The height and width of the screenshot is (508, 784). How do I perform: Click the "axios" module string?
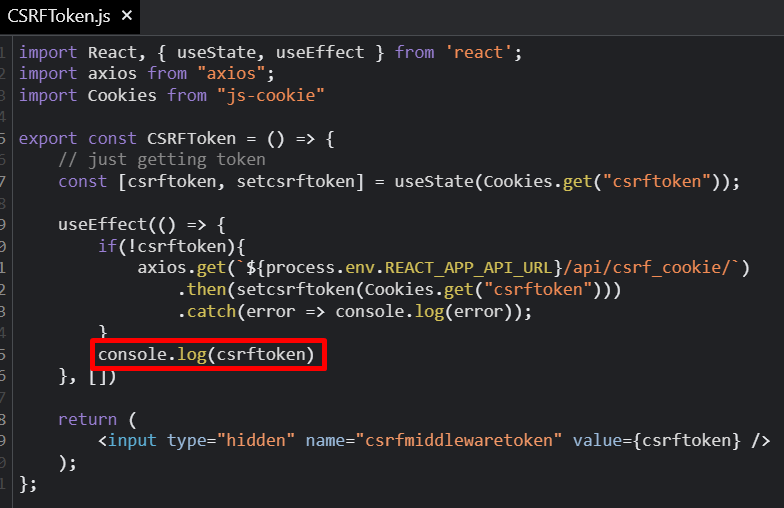tap(232, 74)
